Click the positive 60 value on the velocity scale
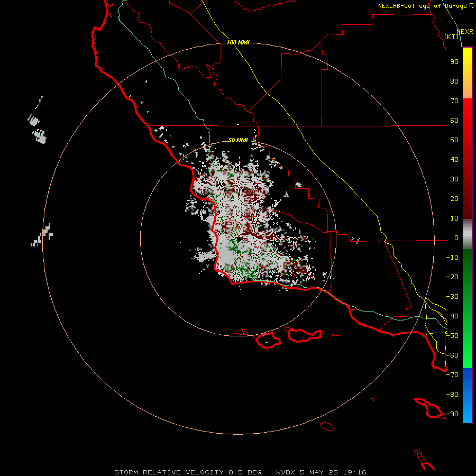This screenshot has width=476, height=476. (454, 120)
